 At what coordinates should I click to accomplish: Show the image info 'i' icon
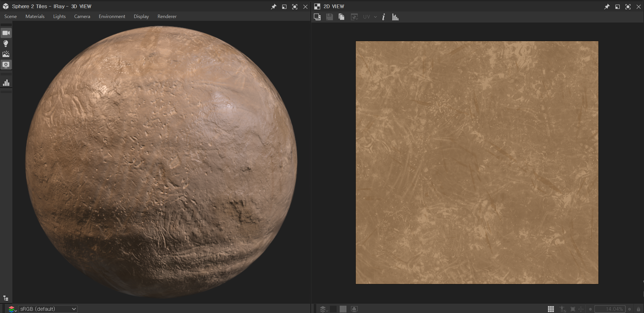[x=384, y=17]
